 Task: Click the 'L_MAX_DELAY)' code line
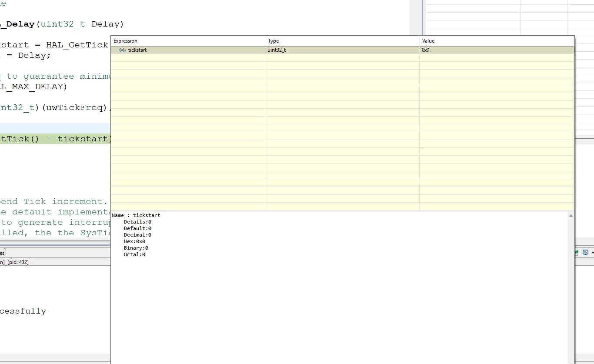(34, 87)
